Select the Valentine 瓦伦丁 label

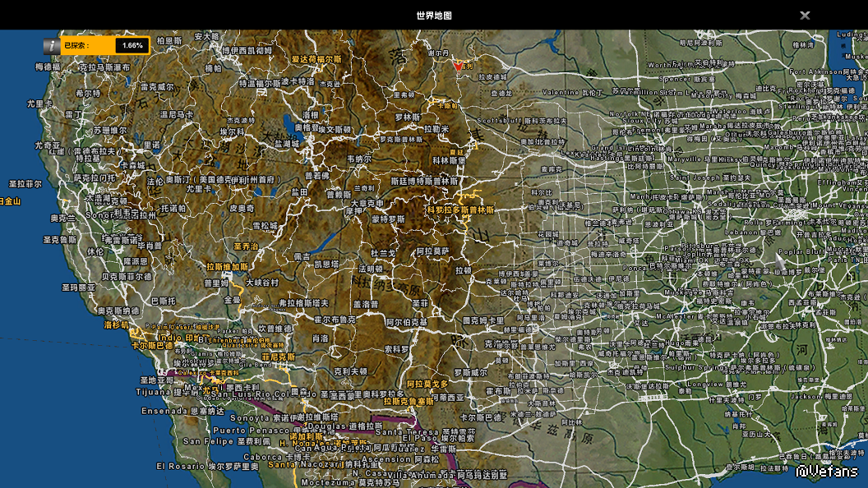point(573,92)
